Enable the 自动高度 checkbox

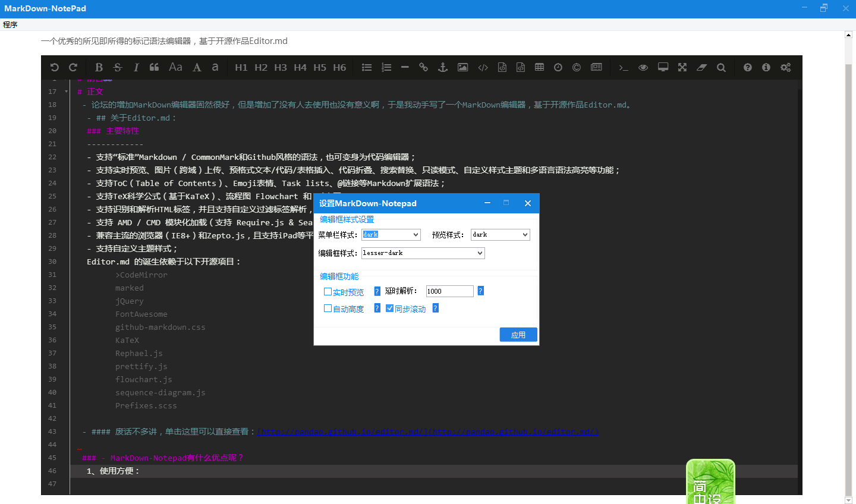click(328, 308)
